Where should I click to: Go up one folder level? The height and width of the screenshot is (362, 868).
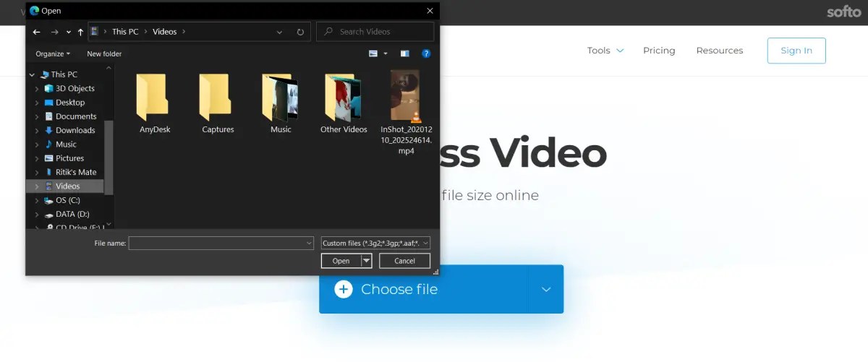[80, 32]
